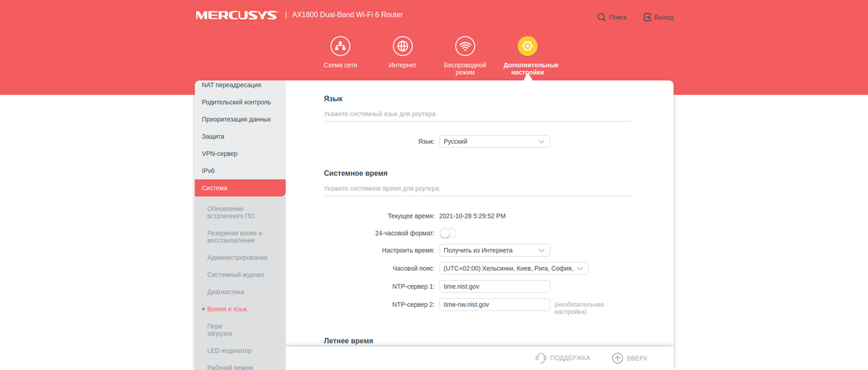This screenshot has width=868, height=370.
Task: Click the NTP-сервер 1 input field
Action: point(494,287)
